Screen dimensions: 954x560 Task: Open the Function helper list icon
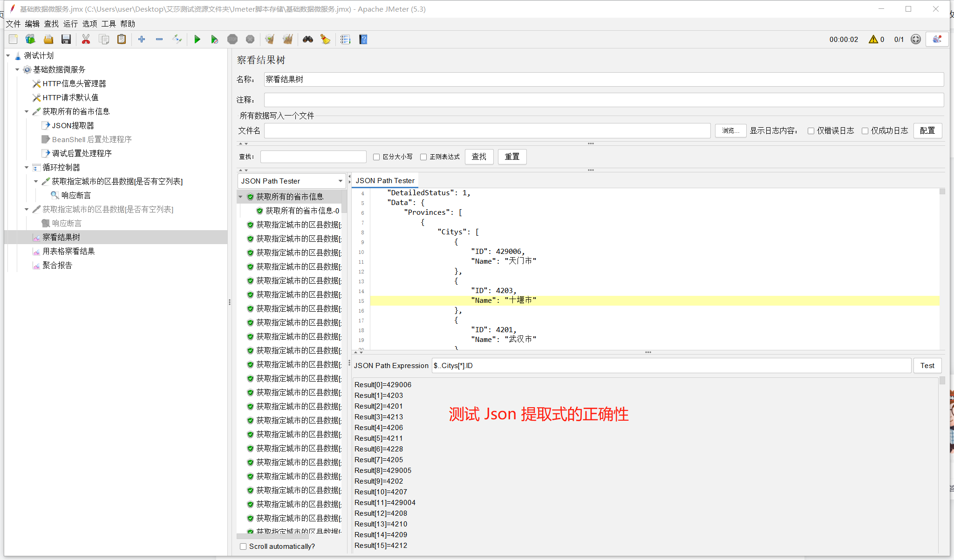[345, 40]
